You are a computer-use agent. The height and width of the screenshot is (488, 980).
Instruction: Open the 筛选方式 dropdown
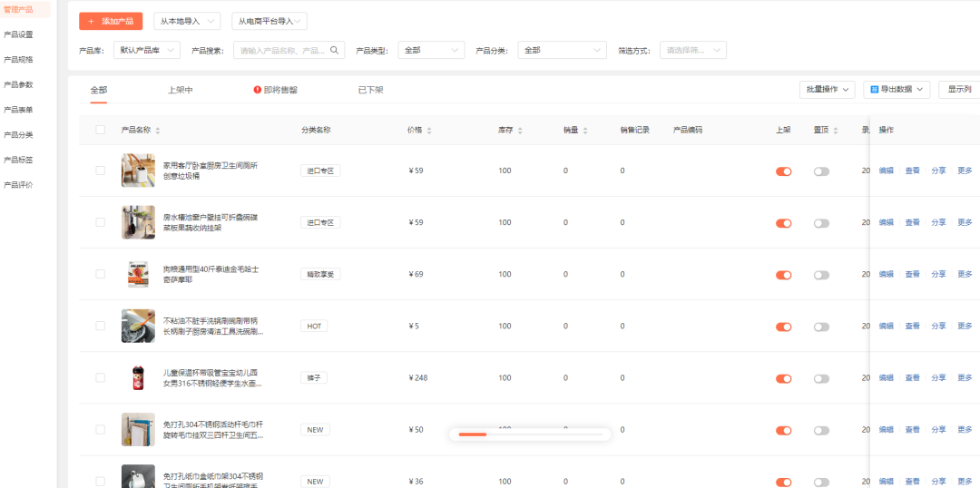coord(693,50)
